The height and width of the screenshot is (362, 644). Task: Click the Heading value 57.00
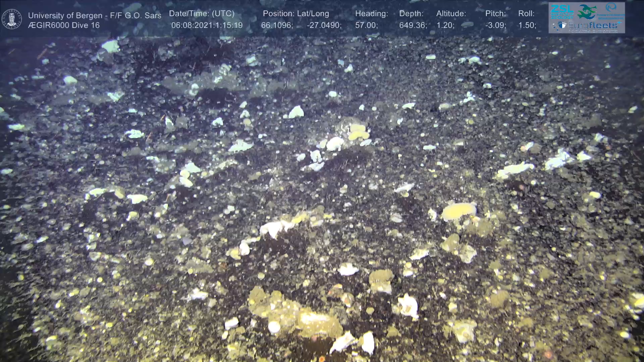pyautogui.click(x=366, y=25)
